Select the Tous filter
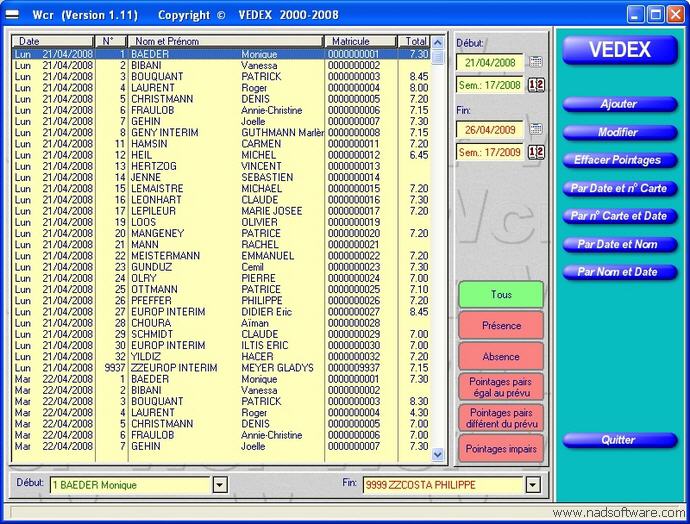Image resolution: width=690 pixels, height=524 pixels. coord(501,294)
